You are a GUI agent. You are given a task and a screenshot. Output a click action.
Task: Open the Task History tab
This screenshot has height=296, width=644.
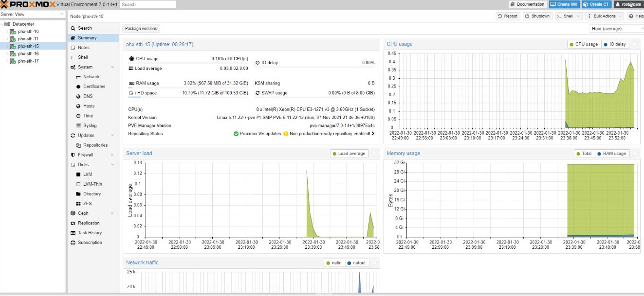(90, 233)
